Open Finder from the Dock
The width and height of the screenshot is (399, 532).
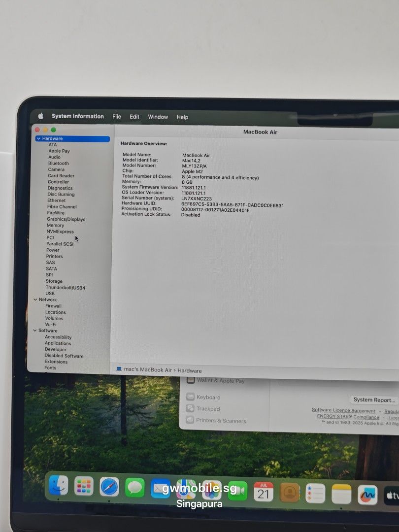(58, 485)
